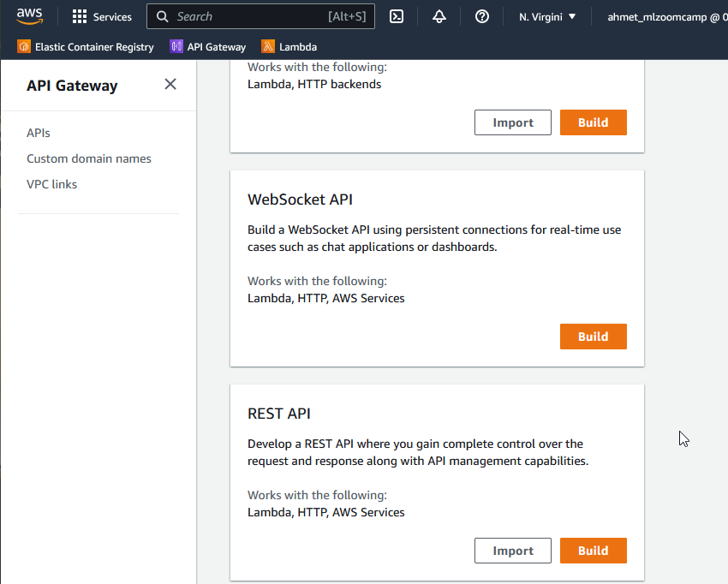Click 'Lambda, HTTP backends' text
728x584 pixels.
tap(313, 84)
